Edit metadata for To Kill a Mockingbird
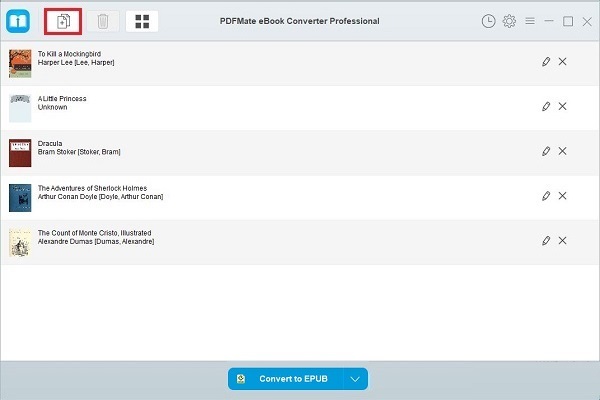 pyautogui.click(x=546, y=61)
